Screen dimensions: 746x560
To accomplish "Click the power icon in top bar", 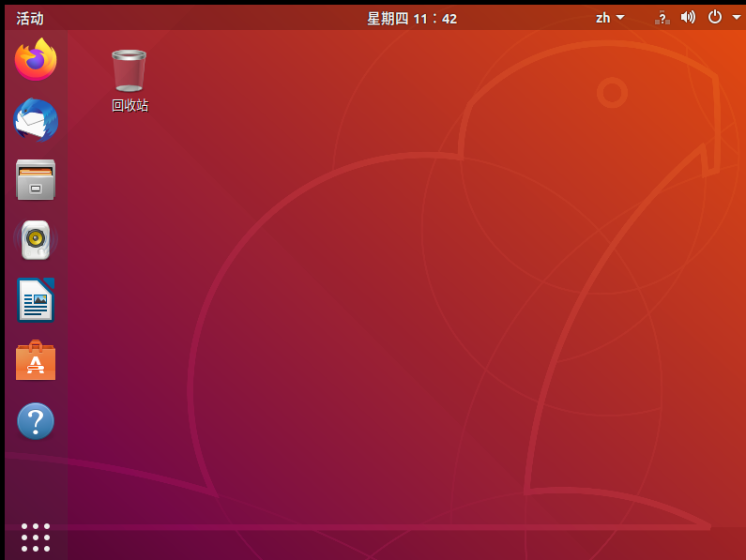I will click(x=715, y=17).
